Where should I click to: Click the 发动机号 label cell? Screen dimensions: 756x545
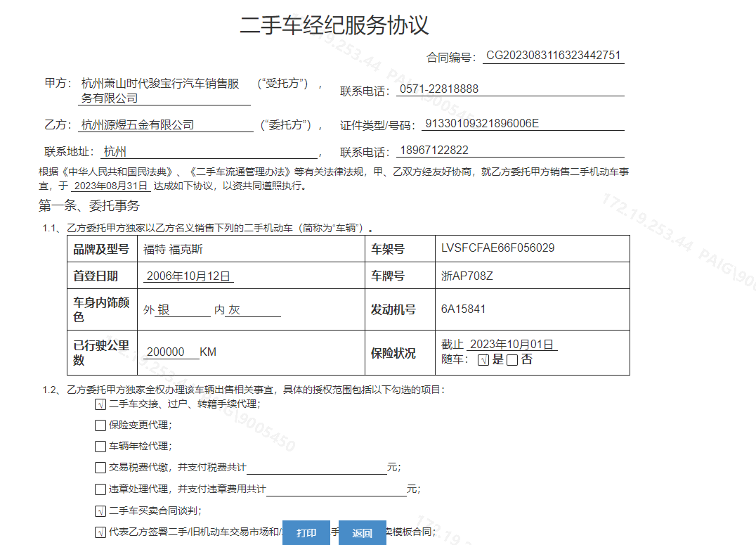click(x=400, y=309)
